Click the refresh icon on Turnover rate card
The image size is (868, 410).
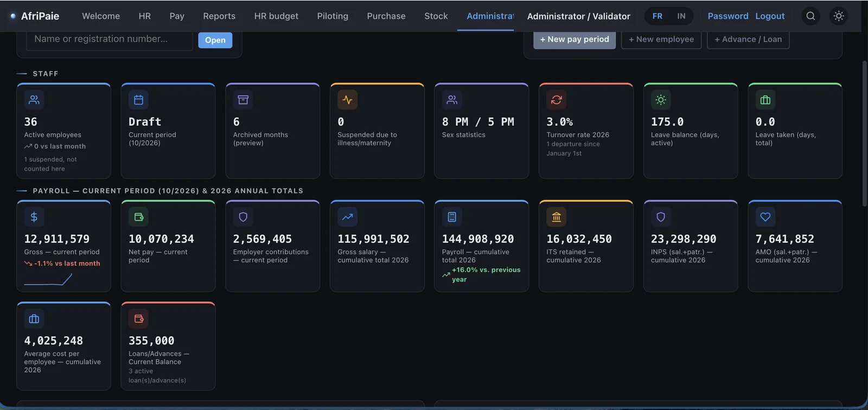(557, 100)
